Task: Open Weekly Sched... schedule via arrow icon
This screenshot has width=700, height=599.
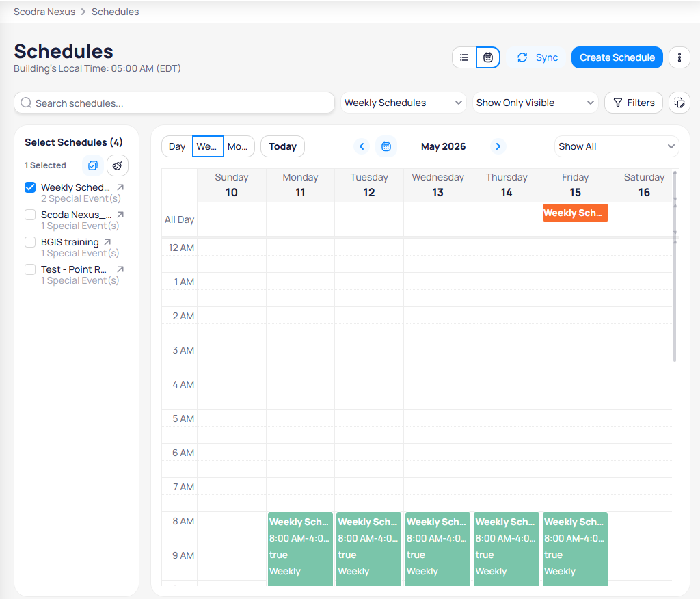Action: point(120,187)
